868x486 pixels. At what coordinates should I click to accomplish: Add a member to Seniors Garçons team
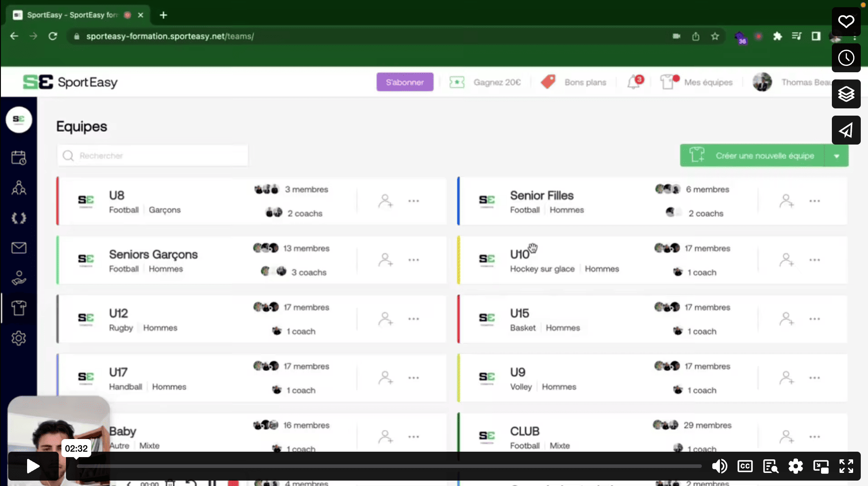tap(385, 260)
